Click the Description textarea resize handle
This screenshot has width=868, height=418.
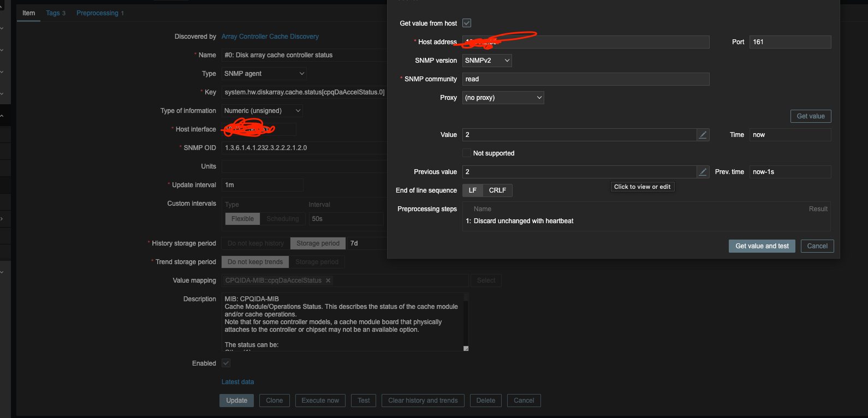click(466, 348)
